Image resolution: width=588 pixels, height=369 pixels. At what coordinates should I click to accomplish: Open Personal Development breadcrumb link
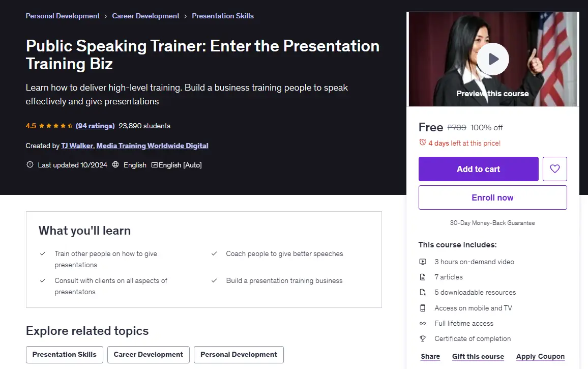coord(63,16)
